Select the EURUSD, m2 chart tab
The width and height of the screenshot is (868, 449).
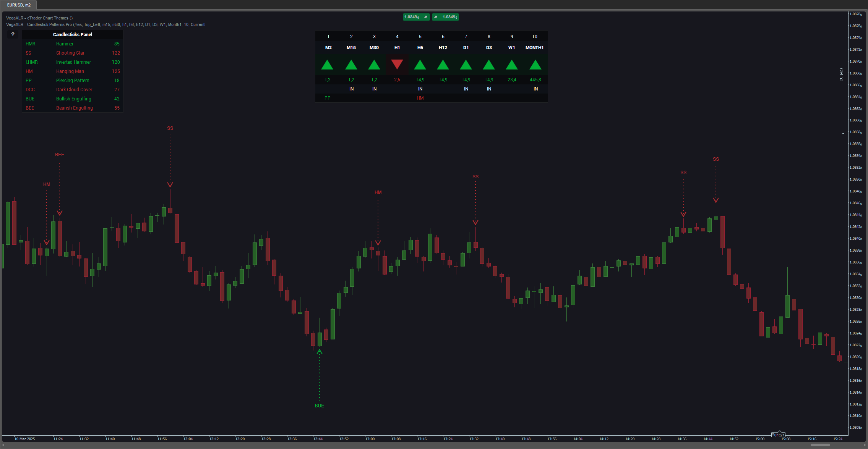[x=19, y=5]
